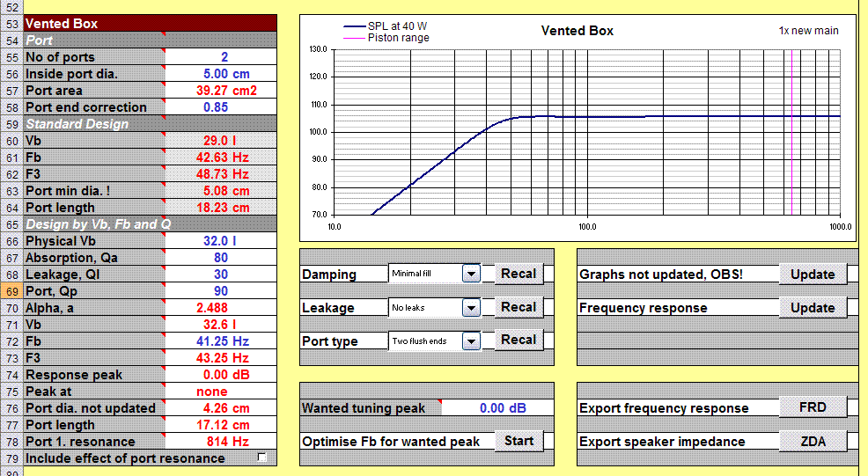Image resolution: width=868 pixels, height=476 pixels.
Task: Click the Vented Box chart title
Action: coord(577,31)
